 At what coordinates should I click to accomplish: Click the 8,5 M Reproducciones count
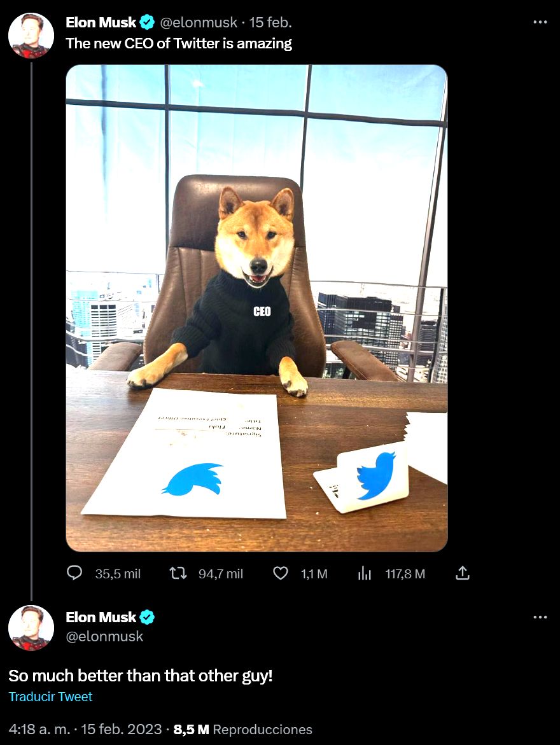click(x=242, y=729)
